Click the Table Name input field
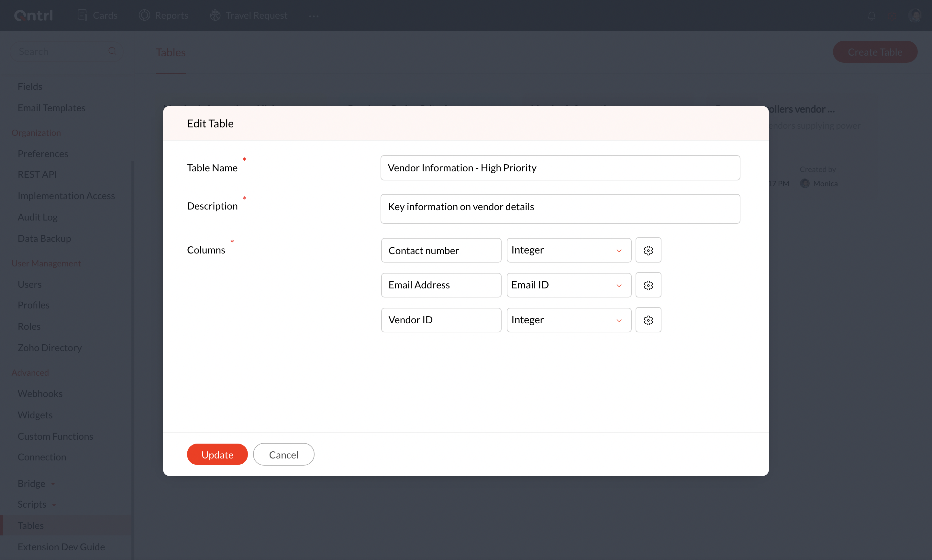The width and height of the screenshot is (932, 560). [x=560, y=167]
